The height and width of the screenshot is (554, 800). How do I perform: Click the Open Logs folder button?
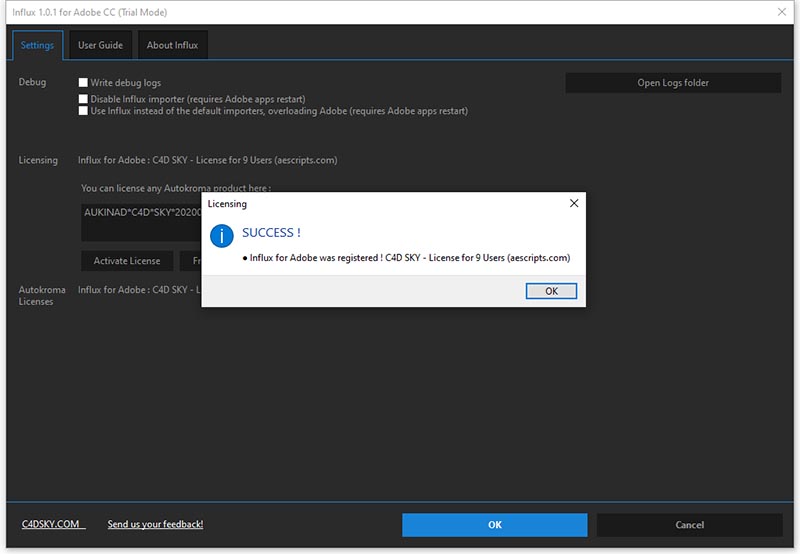[673, 83]
